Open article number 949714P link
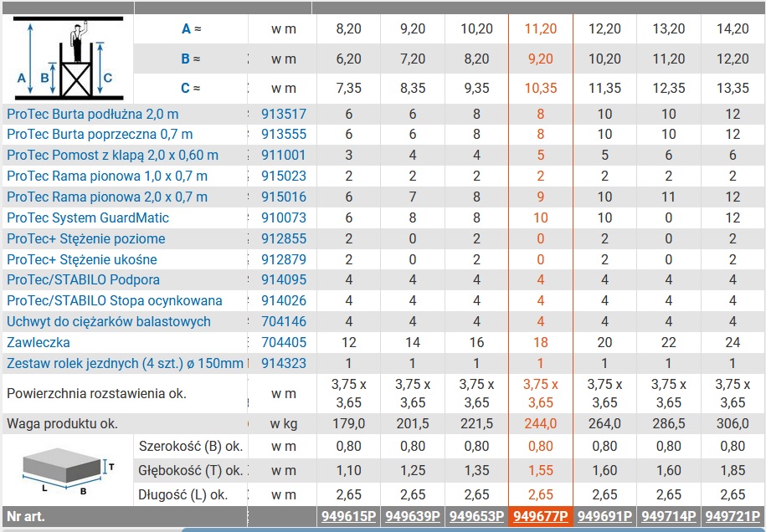Viewport: 766px width, 532px height. [669, 516]
